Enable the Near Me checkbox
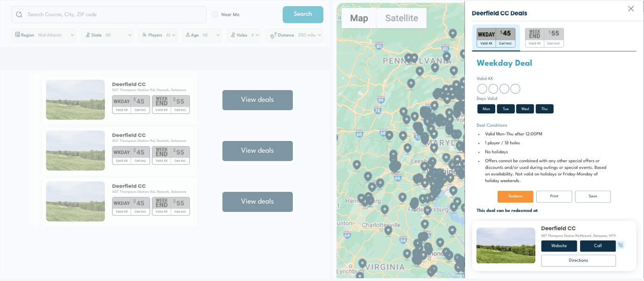The height and width of the screenshot is (281, 644). point(215,14)
